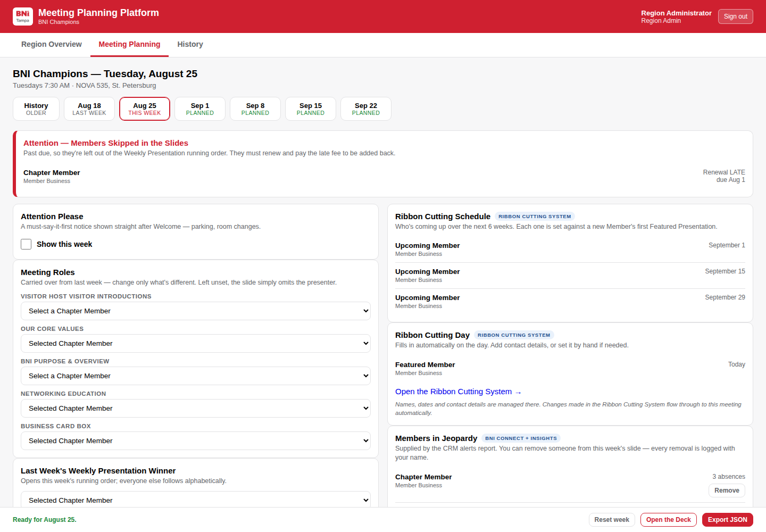Select the Upcoming Member row for September 1
The height and width of the screenshot is (532, 766).
click(570, 250)
